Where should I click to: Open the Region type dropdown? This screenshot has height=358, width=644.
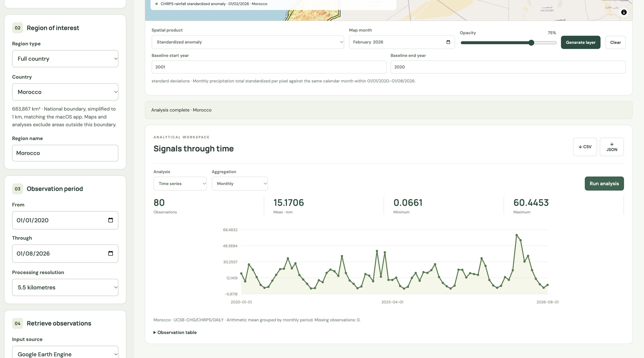[x=65, y=59]
